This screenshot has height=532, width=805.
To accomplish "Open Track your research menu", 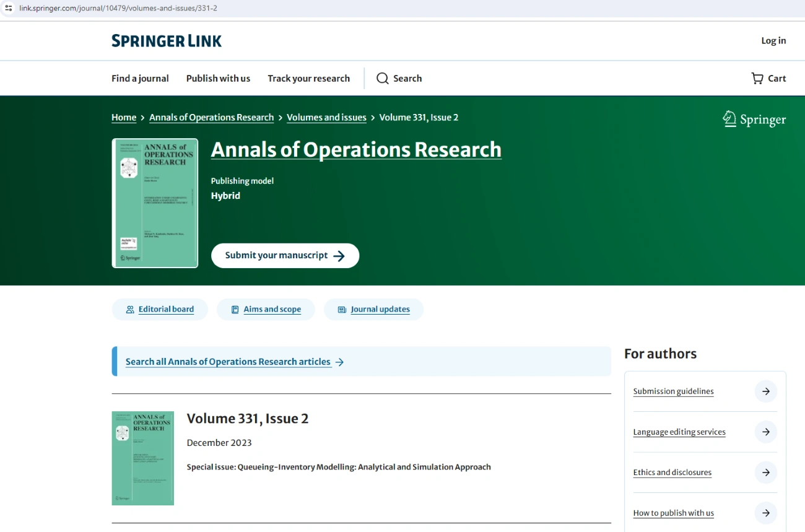I will tap(308, 78).
